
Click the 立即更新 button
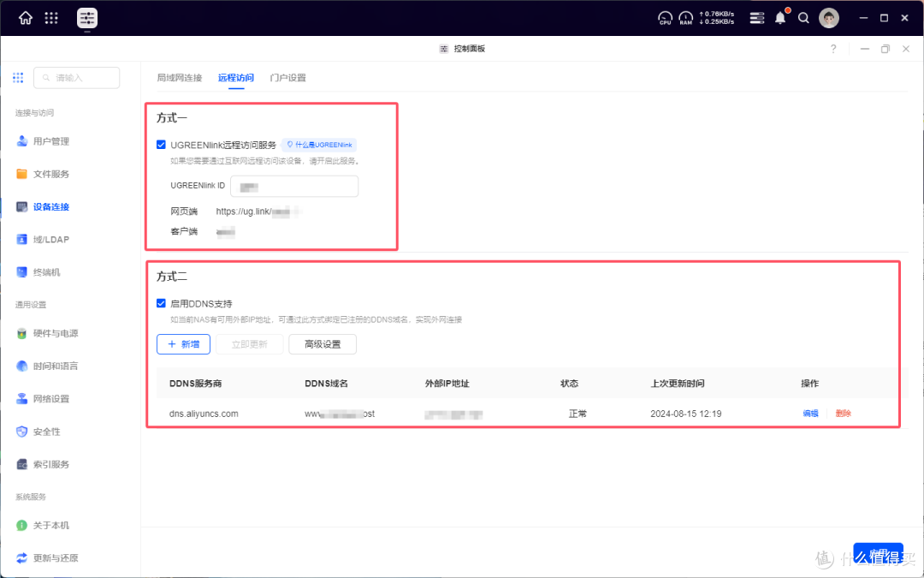point(249,344)
